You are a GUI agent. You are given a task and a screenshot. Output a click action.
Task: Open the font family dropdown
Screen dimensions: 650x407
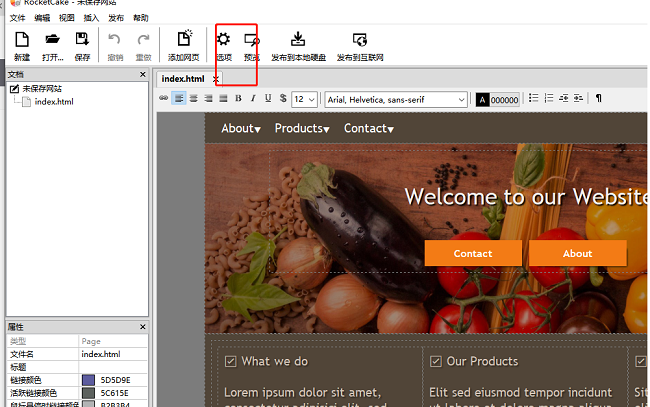click(x=395, y=99)
